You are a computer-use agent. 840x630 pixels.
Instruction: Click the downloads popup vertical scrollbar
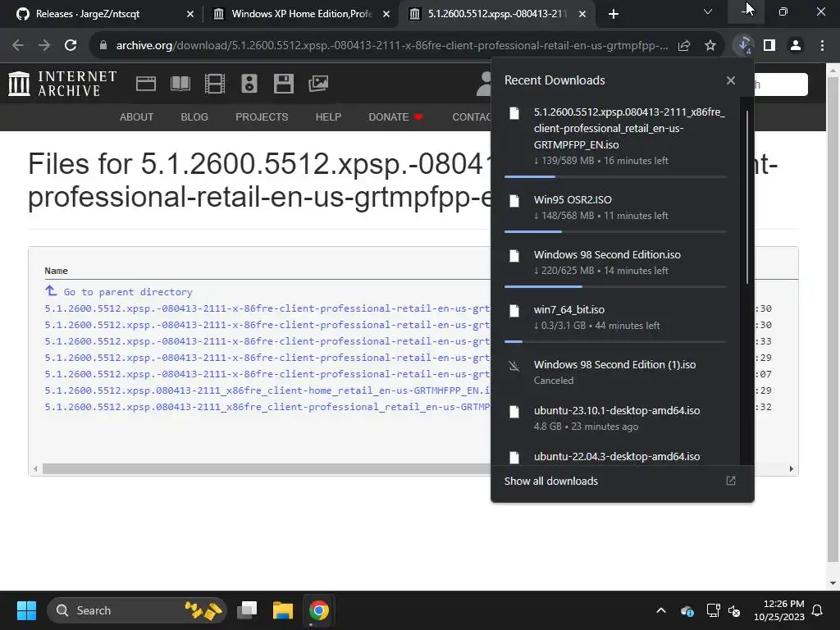pyautogui.click(x=746, y=197)
